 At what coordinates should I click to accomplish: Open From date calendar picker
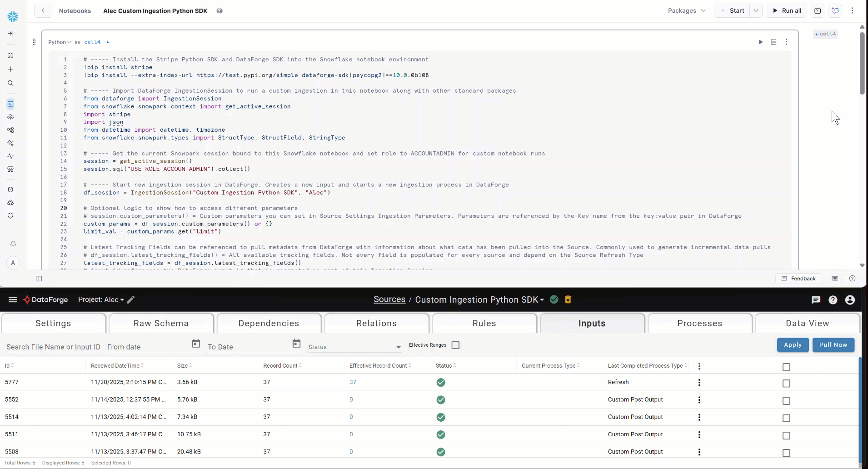196,344
